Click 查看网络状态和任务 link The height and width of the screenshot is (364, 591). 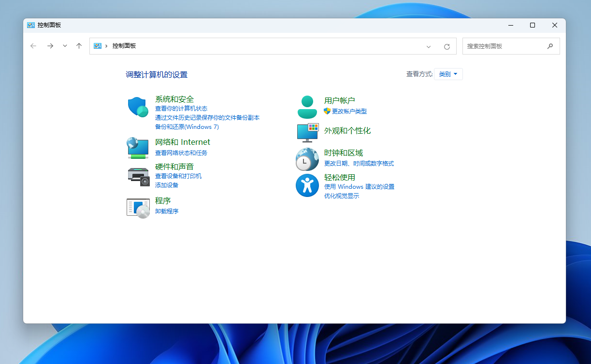pyautogui.click(x=181, y=153)
